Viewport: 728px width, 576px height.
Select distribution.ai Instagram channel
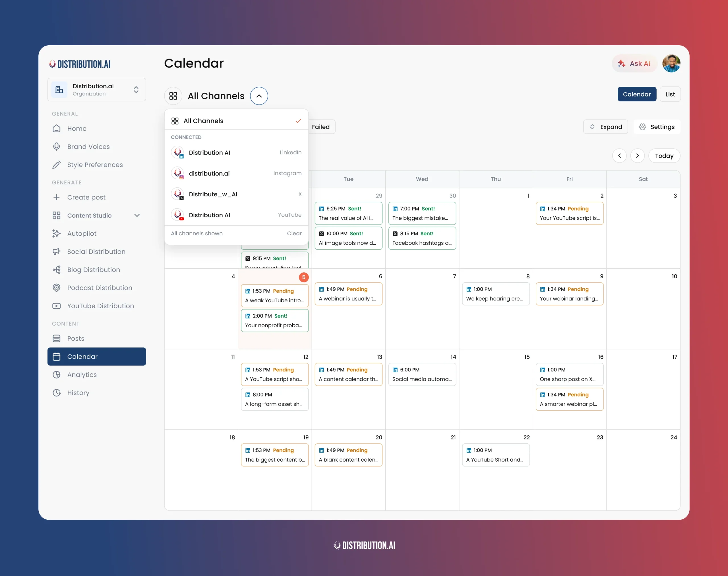tap(236, 173)
